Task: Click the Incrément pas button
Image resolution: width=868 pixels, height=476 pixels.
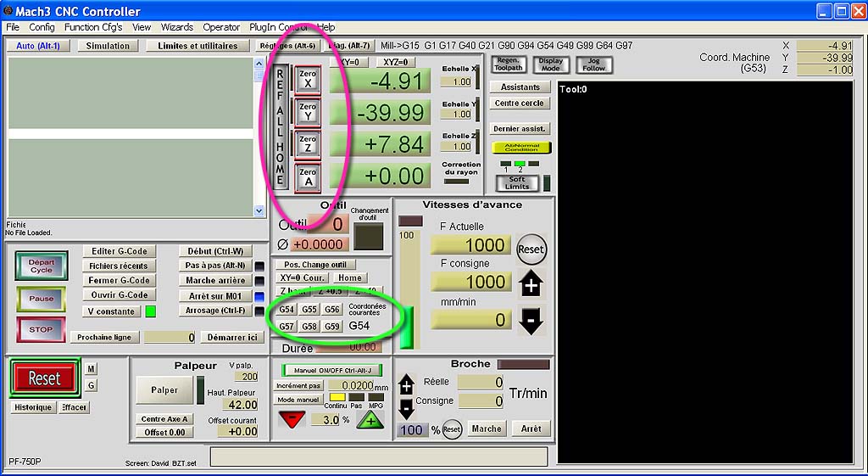Action: tap(298, 385)
